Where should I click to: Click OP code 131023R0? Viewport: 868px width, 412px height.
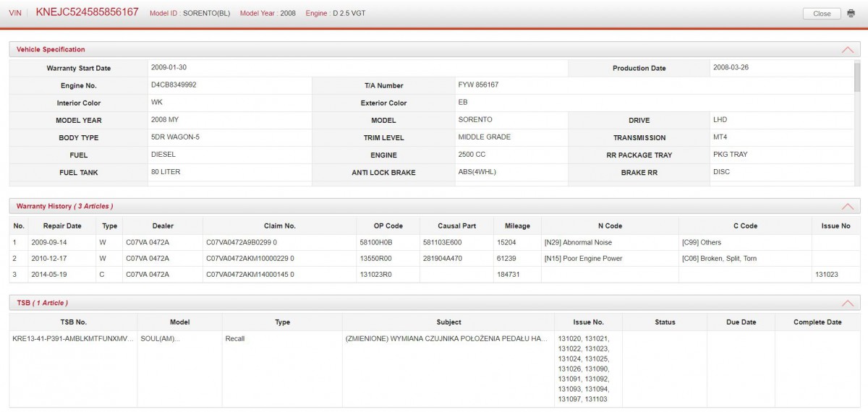pos(375,275)
